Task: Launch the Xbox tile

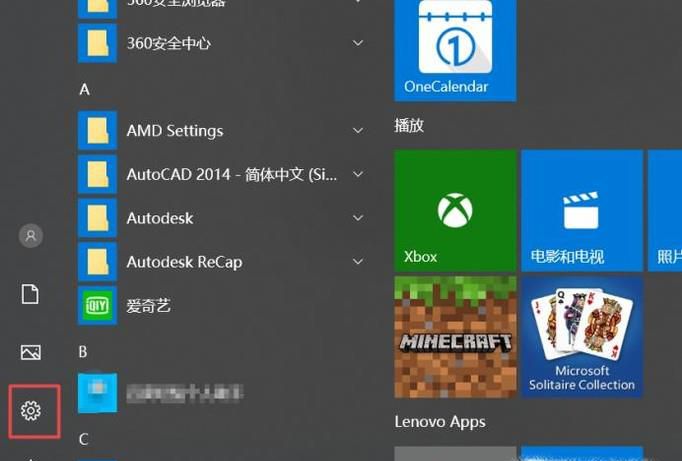Action: (x=455, y=211)
